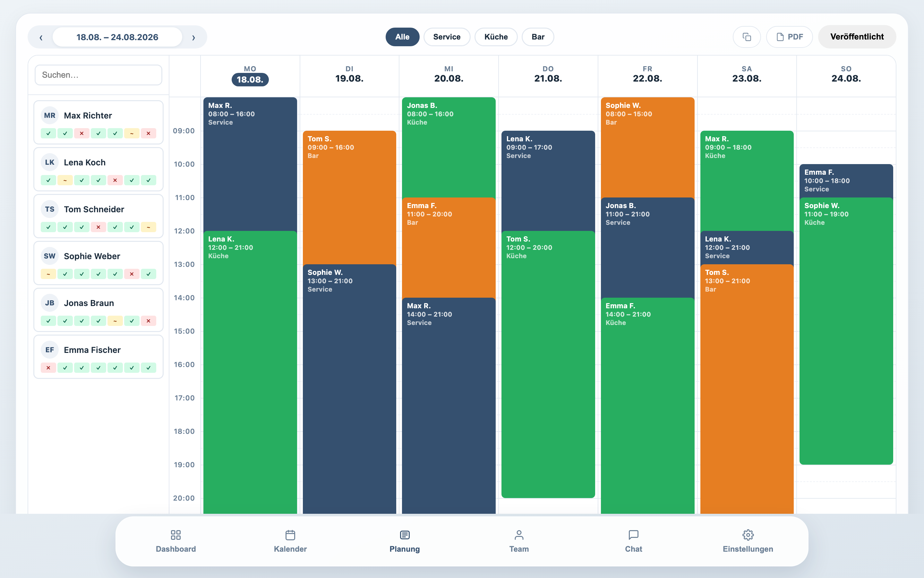Open Max R. 14:00–21:00 Service shift

(x=449, y=406)
